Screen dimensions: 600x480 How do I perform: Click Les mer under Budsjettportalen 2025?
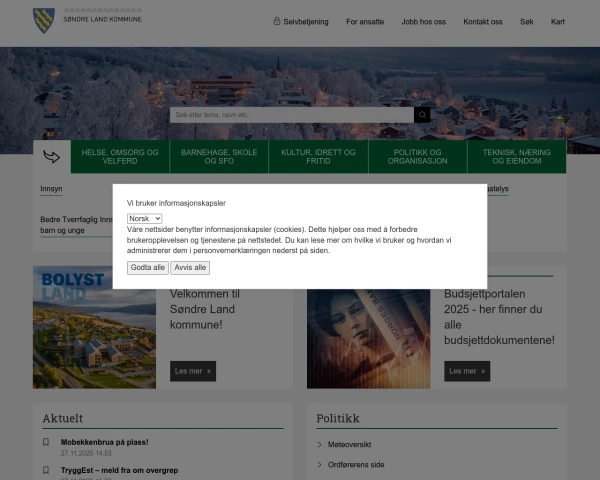tap(467, 371)
